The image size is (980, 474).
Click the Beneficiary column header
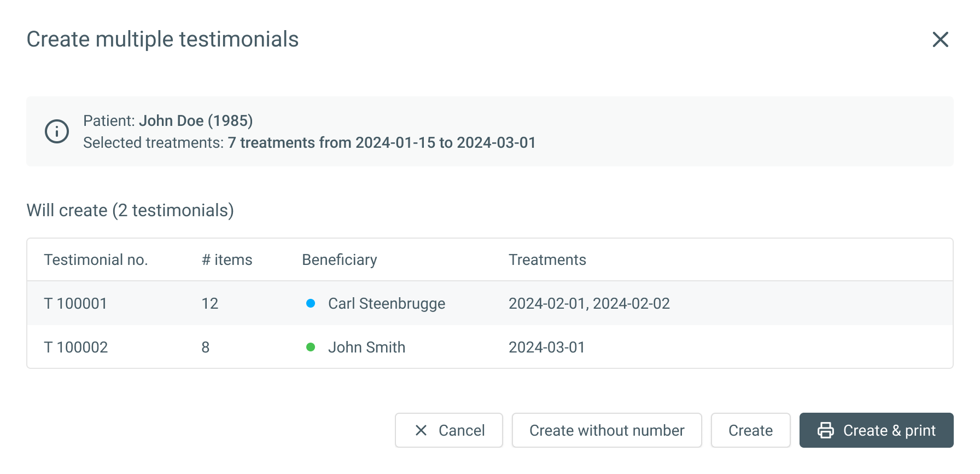click(x=339, y=259)
